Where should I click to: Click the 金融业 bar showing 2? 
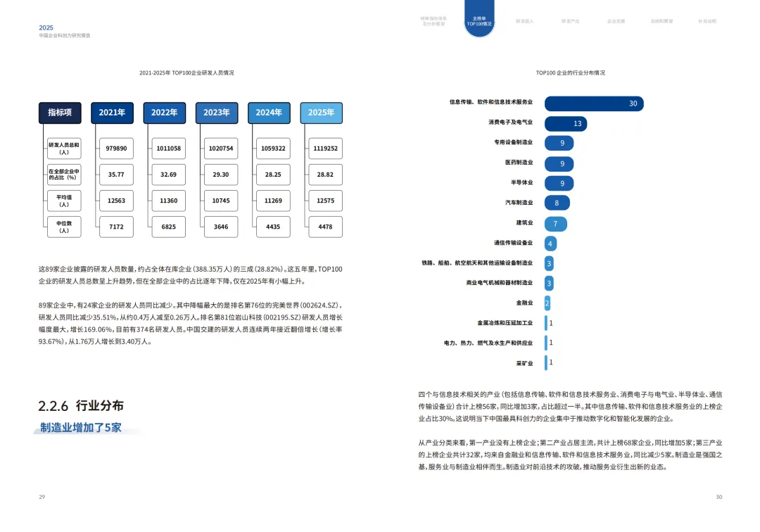click(547, 303)
